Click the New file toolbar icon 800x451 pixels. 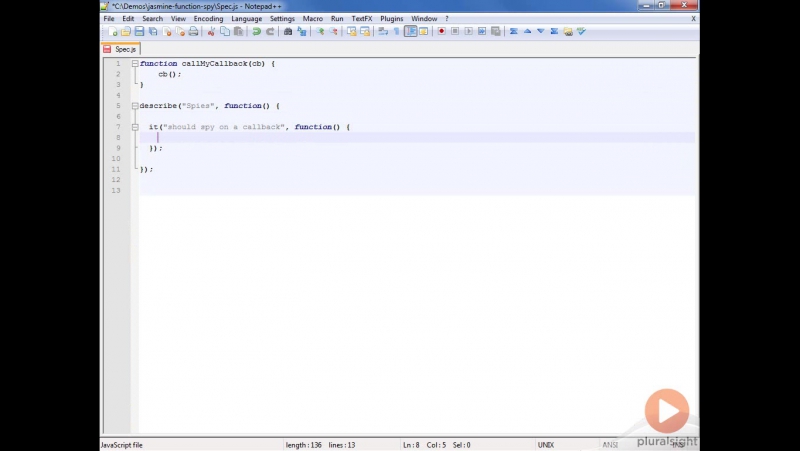(113, 32)
